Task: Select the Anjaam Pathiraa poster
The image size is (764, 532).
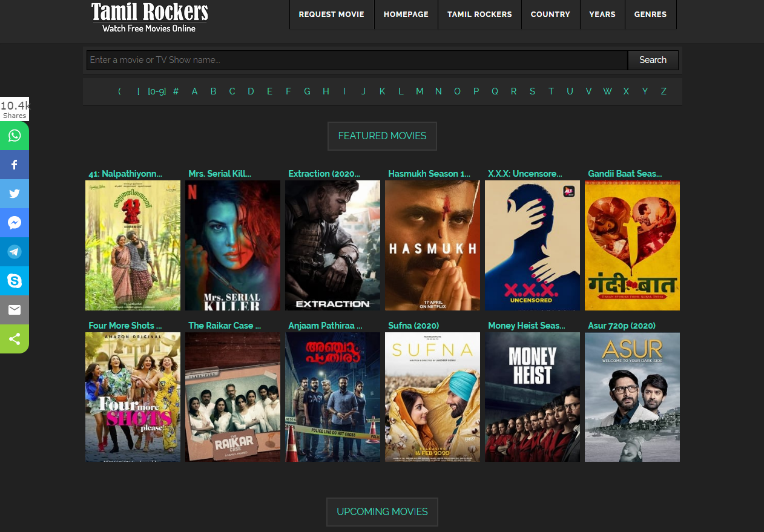Action: click(332, 397)
